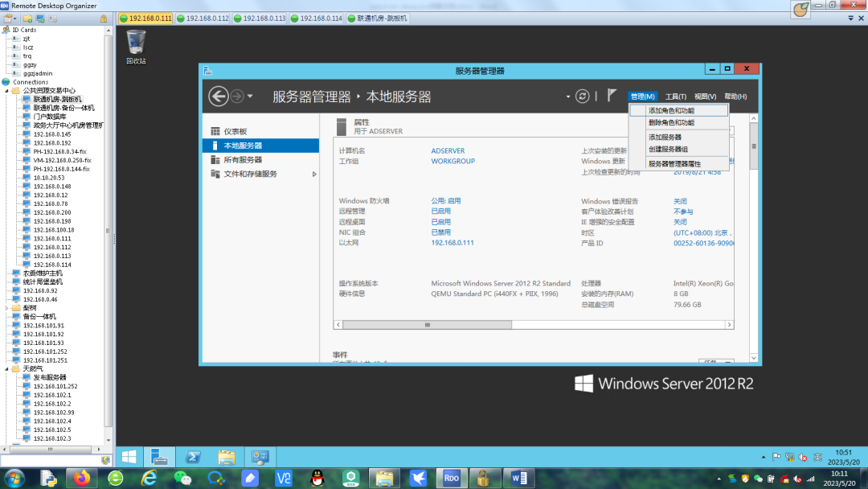Screen dimensions: 868x489
Task: Open Internet Explorer from the local taskbar
Action: (149, 478)
